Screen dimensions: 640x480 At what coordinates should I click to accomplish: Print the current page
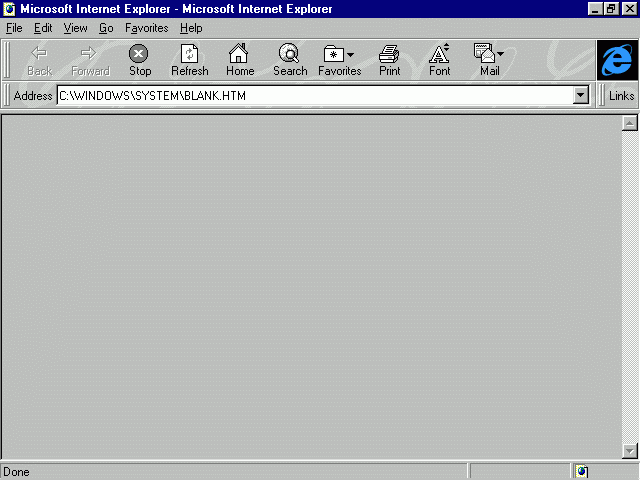(390, 60)
